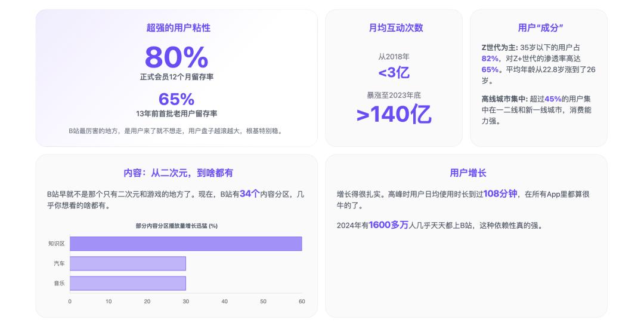Select the <3亿 statistic from 2018

click(394, 72)
